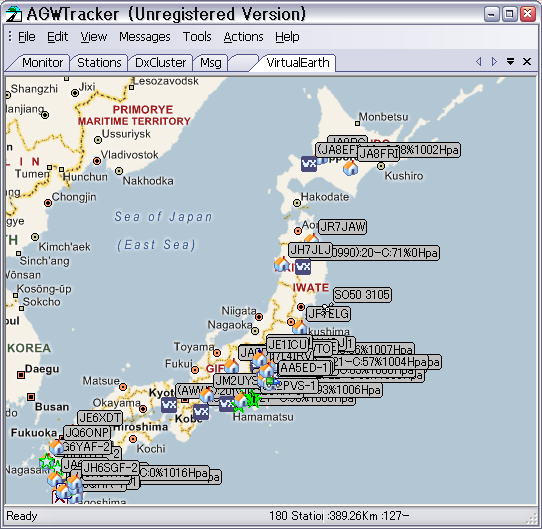Select the JR7JAW station label

[x=342, y=227]
